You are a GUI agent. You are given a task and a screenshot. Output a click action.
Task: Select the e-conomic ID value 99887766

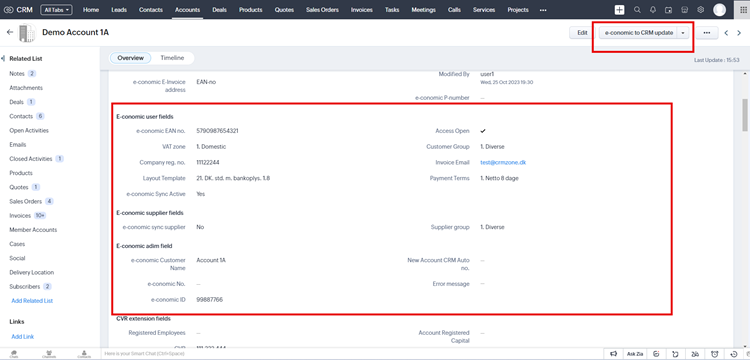(x=210, y=300)
